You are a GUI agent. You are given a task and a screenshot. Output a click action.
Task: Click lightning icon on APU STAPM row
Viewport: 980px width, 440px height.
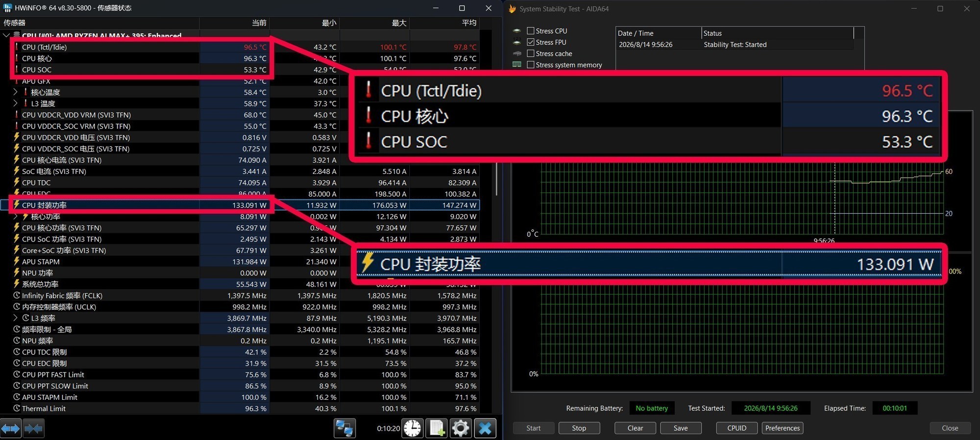pos(17,262)
